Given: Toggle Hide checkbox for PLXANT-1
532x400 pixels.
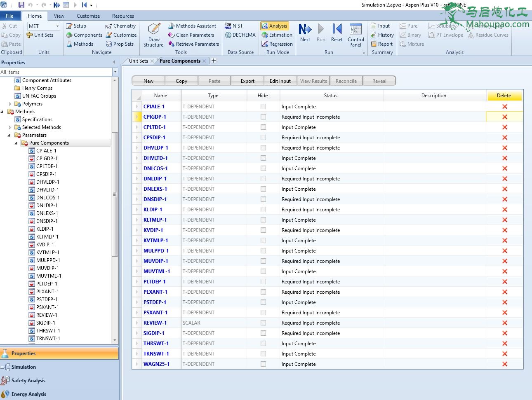Looking at the screenshot, I should (x=263, y=292).
